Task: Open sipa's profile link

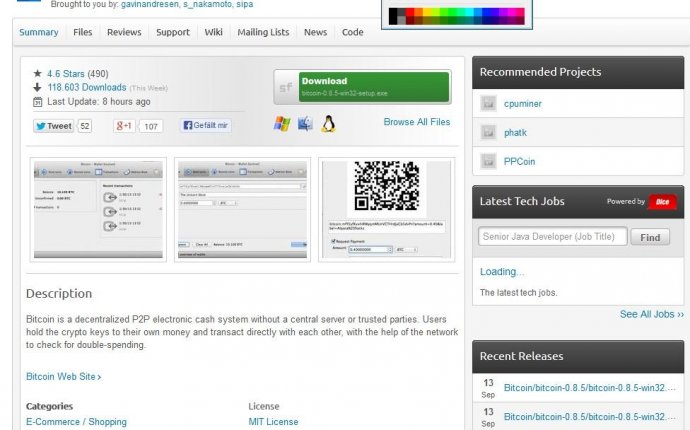Action: 244,4
